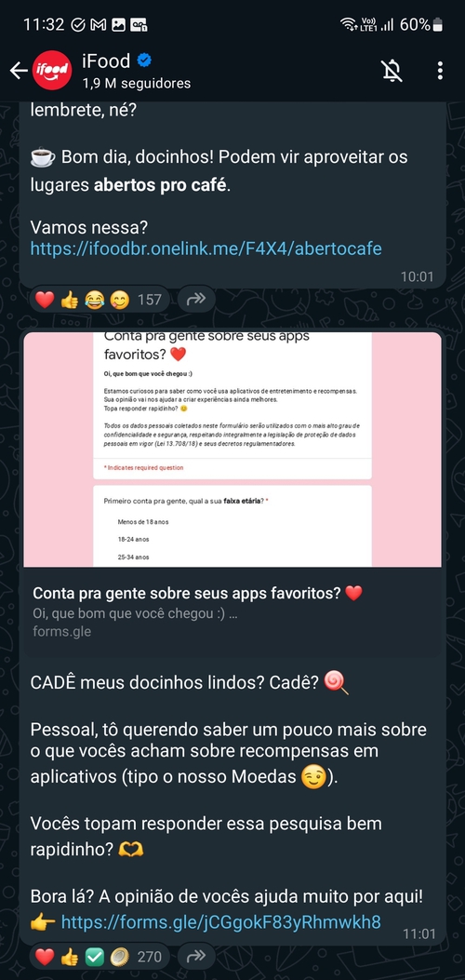The image size is (465, 980).
Task: View the 1,9 M seguidores info
Action: pyautogui.click(x=136, y=83)
